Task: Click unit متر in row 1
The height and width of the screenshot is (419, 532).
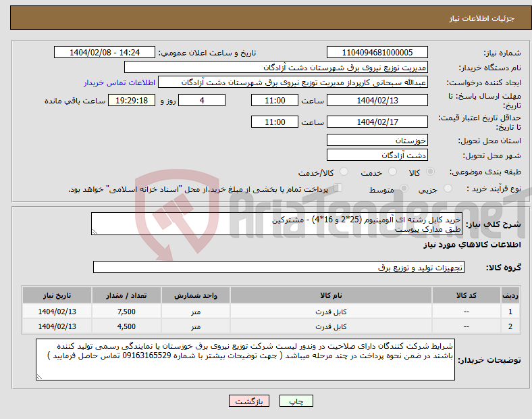Action: (196, 312)
